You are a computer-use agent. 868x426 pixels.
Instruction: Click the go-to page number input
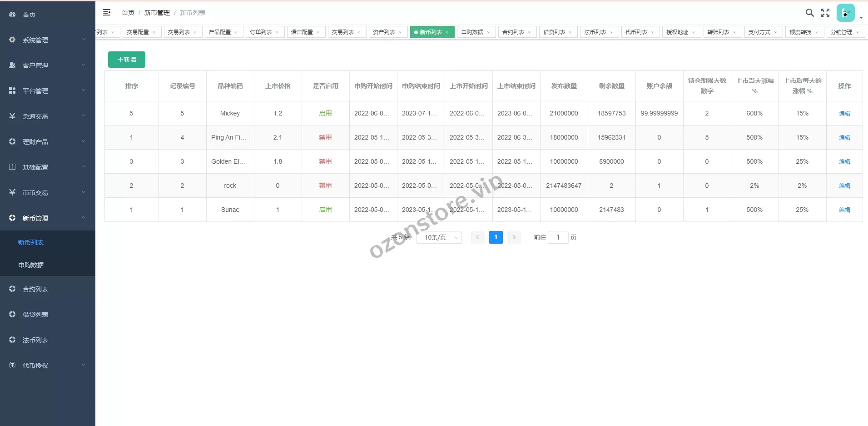tap(558, 237)
